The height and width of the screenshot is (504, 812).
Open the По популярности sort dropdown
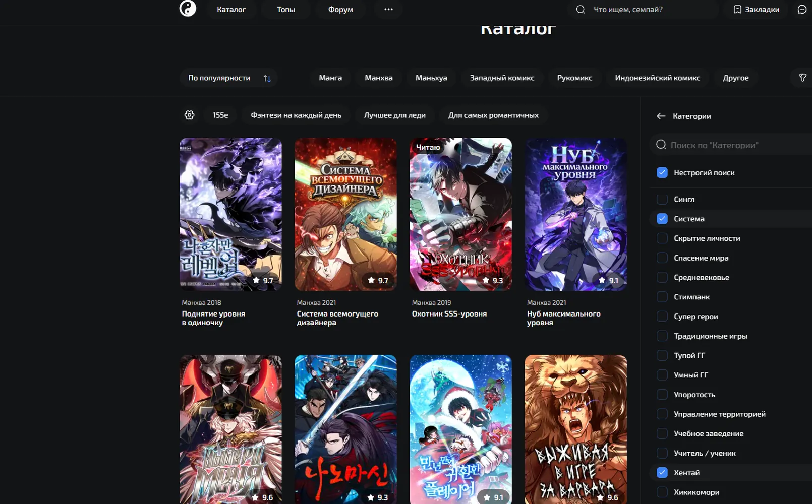tap(228, 78)
